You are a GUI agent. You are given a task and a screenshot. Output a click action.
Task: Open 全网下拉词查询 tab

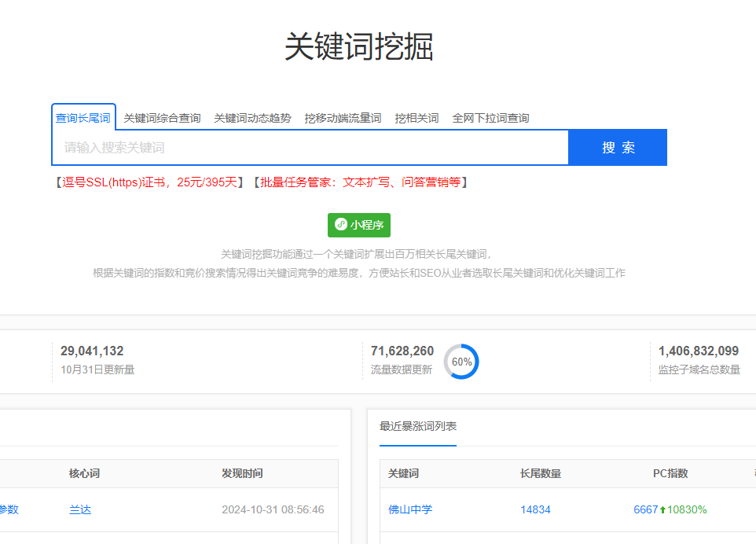(x=490, y=118)
